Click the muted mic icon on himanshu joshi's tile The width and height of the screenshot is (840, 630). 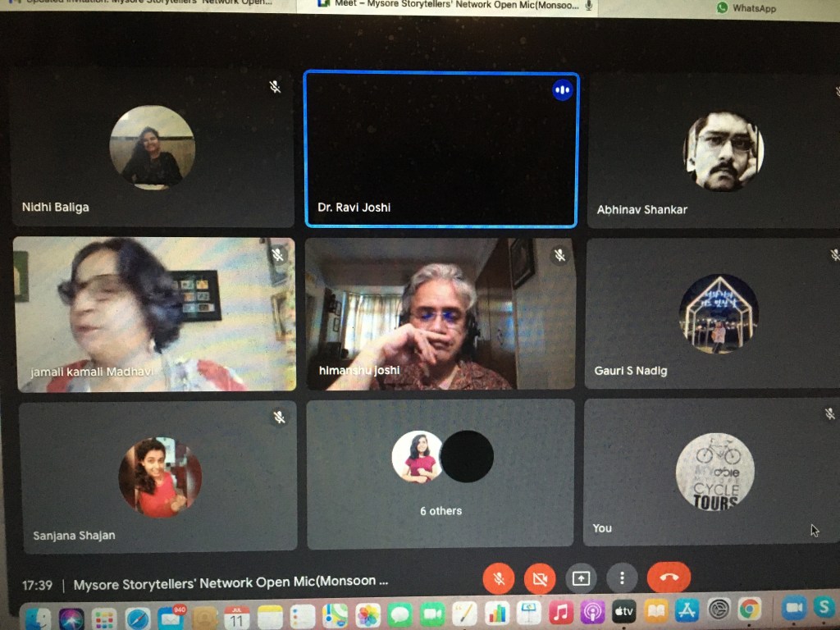559,256
